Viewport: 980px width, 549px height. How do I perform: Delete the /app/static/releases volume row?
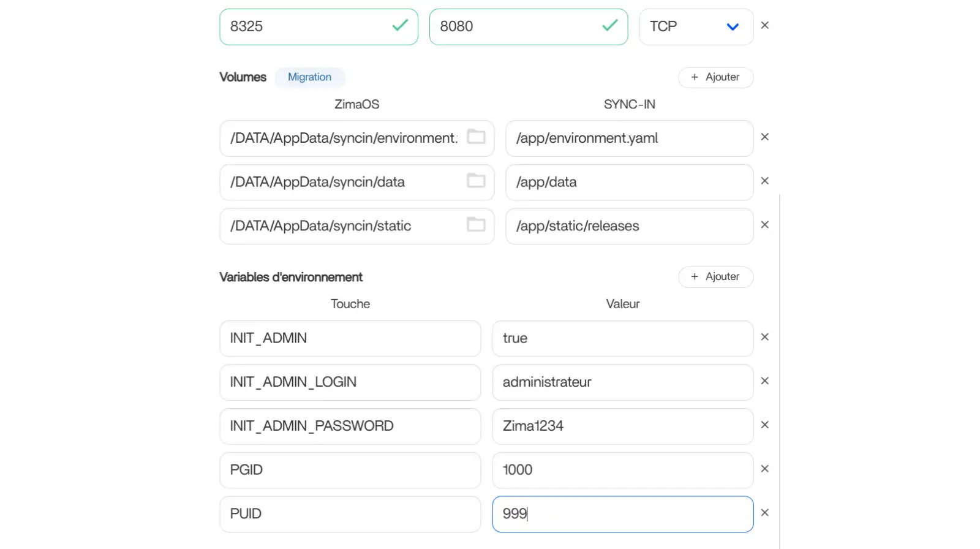click(764, 225)
